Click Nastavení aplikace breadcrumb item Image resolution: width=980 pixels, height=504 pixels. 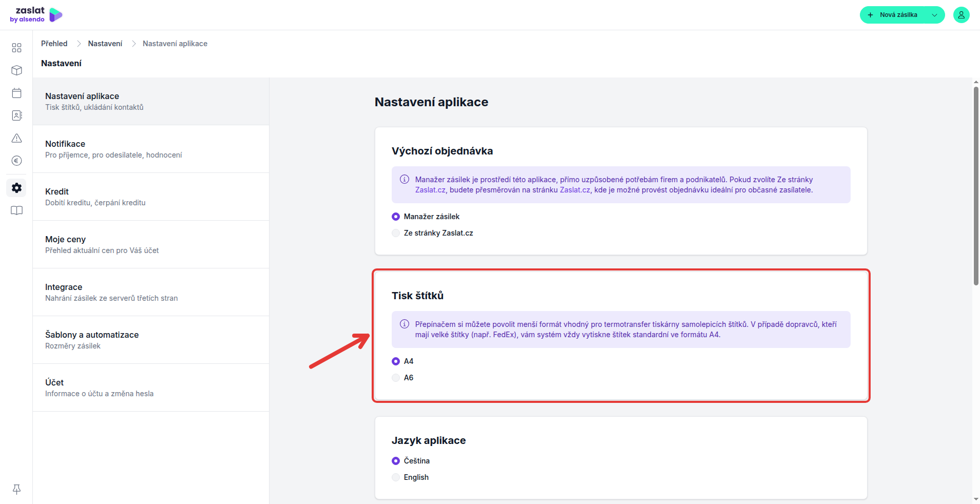pyautogui.click(x=175, y=44)
